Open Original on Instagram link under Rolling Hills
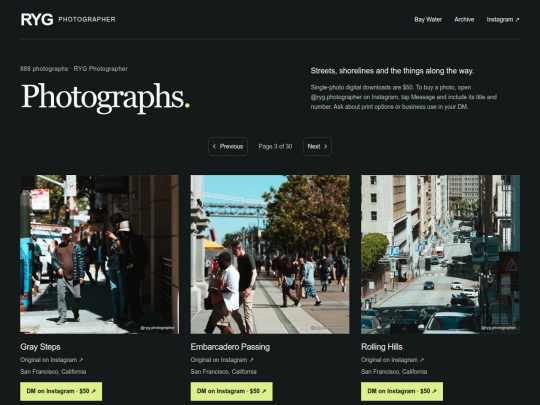The width and height of the screenshot is (540, 405). pyautogui.click(x=392, y=360)
